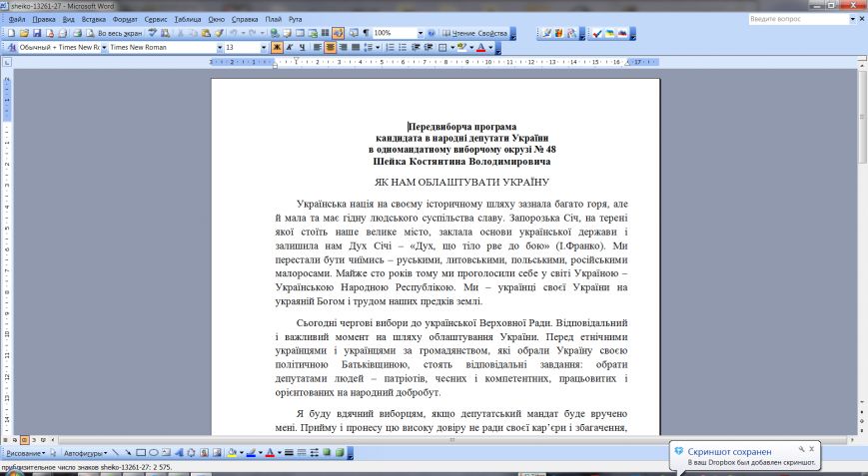This screenshot has width=868, height=476.
Task: Open the font size 13 dropdown
Action: point(264,48)
